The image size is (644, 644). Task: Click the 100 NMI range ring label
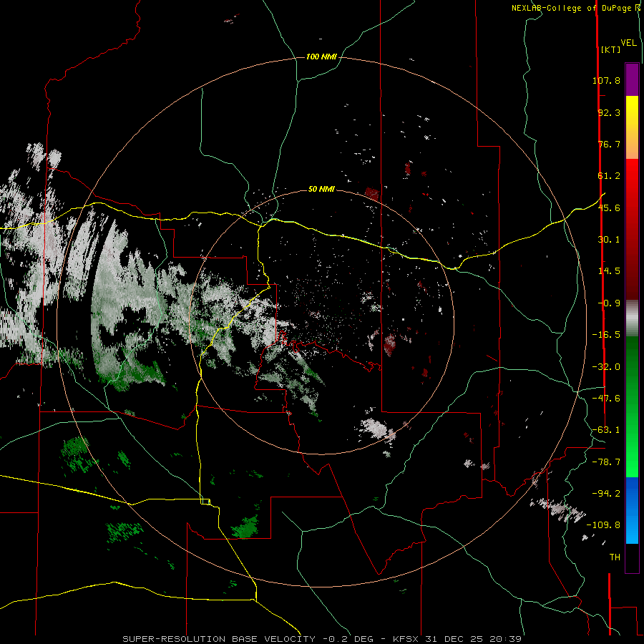click(x=321, y=57)
